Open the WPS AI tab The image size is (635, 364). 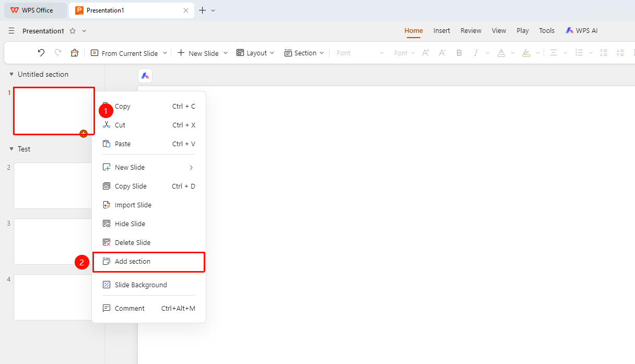click(x=581, y=31)
